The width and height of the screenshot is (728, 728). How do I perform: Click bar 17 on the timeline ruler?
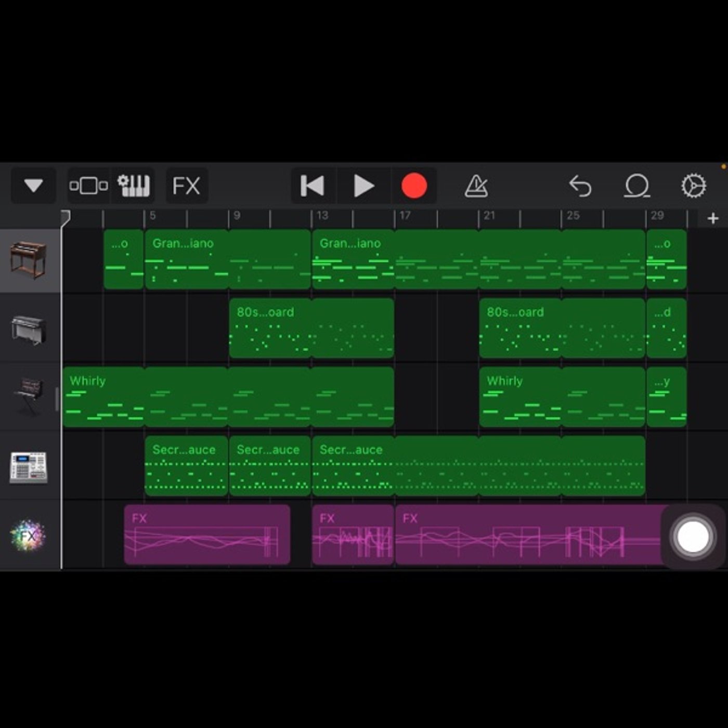(x=405, y=216)
